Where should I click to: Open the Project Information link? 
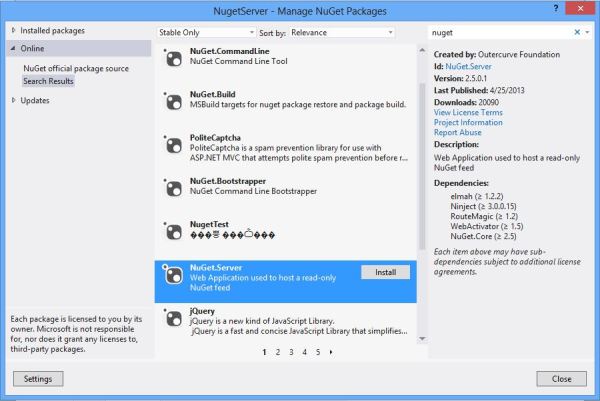coord(468,123)
